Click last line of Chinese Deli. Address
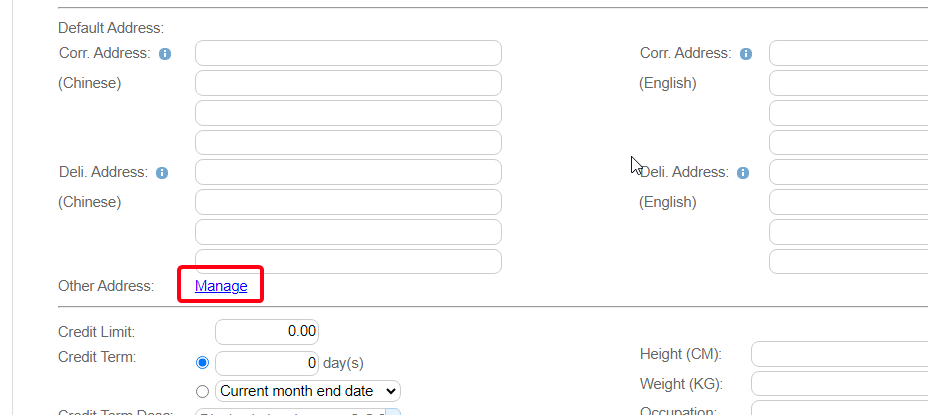928x415 pixels. (348, 261)
